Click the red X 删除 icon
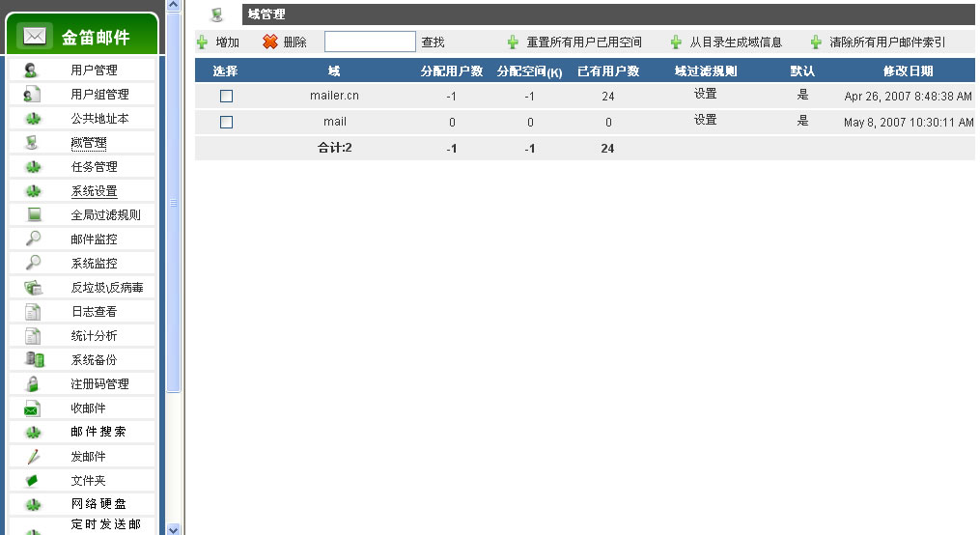Image resolution: width=980 pixels, height=535 pixels. pos(270,42)
